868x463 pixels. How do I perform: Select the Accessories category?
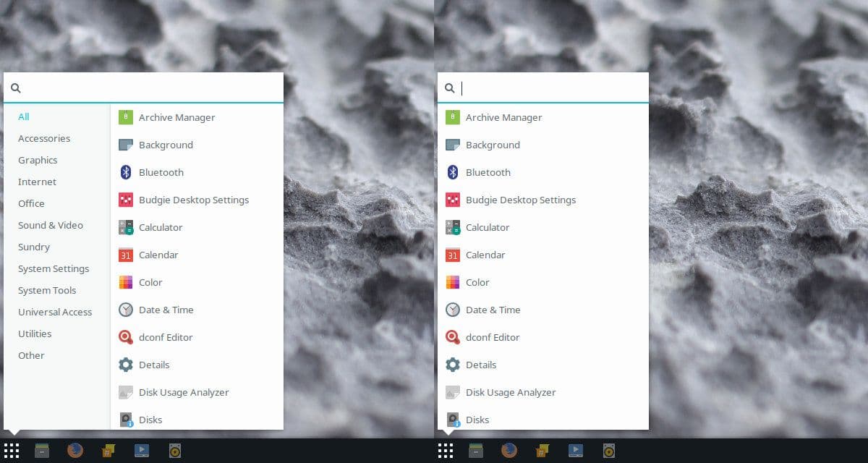tap(44, 138)
